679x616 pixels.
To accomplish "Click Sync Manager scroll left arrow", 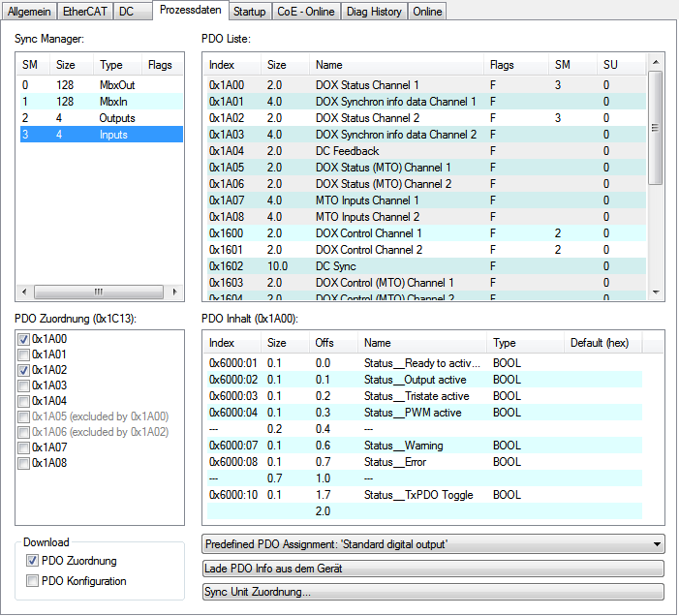I will (24, 292).
